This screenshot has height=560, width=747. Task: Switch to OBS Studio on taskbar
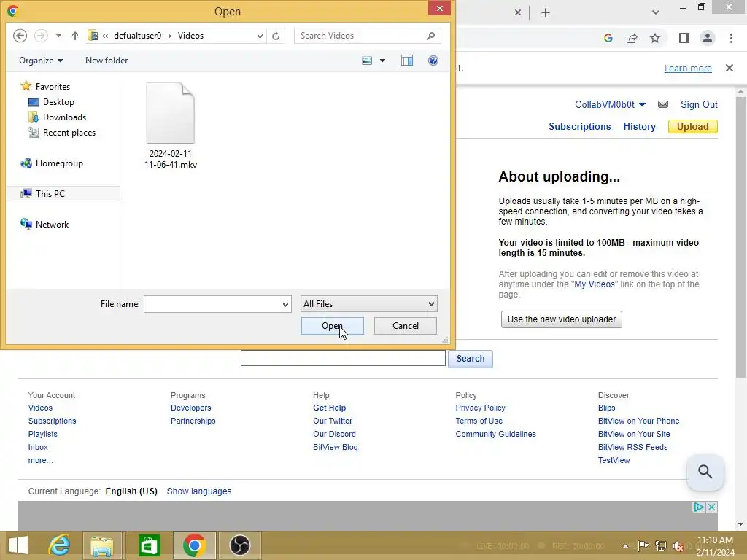(x=239, y=545)
